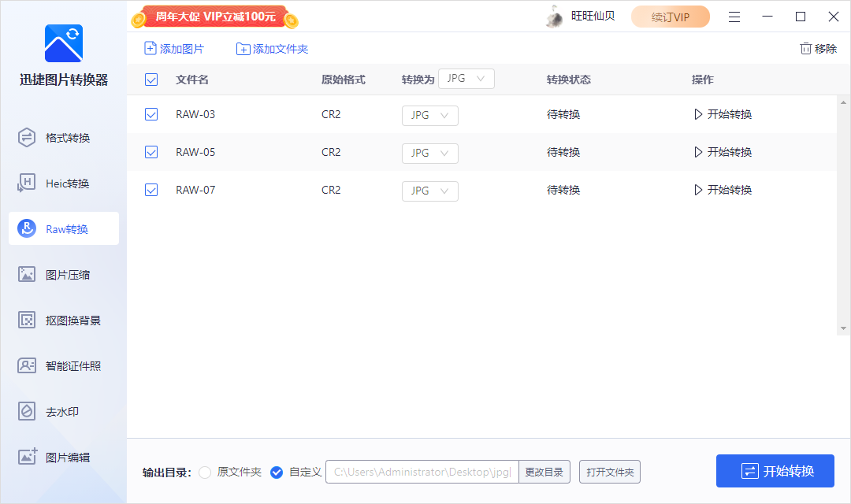Toggle the select-all checkbox in header
This screenshot has width=851, height=504.
(x=151, y=79)
